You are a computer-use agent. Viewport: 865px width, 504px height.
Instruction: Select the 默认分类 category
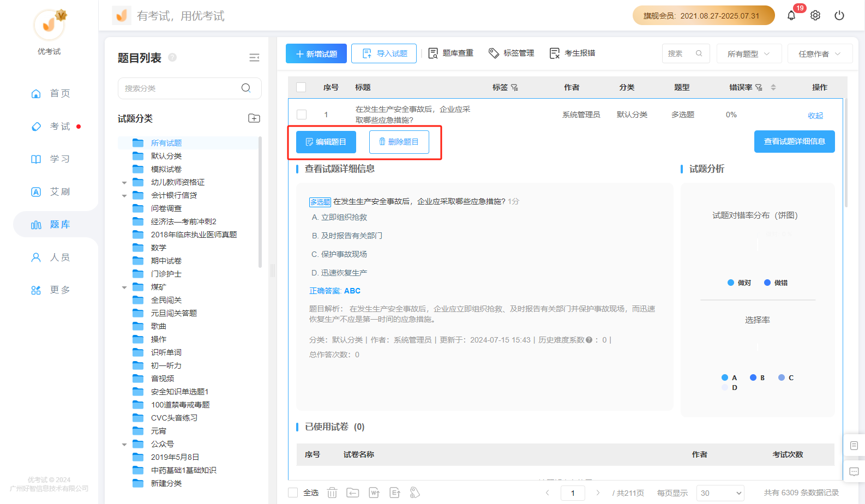point(166,156)
